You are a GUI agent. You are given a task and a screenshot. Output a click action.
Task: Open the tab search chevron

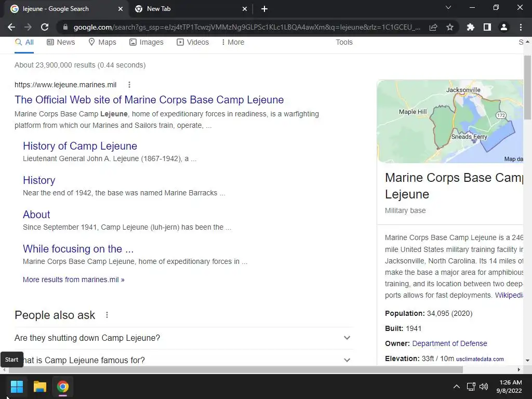click(448, 7)
